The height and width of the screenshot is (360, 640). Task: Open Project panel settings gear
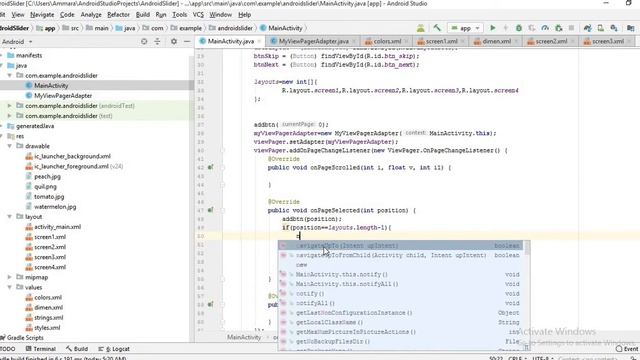tap(174, 41)
